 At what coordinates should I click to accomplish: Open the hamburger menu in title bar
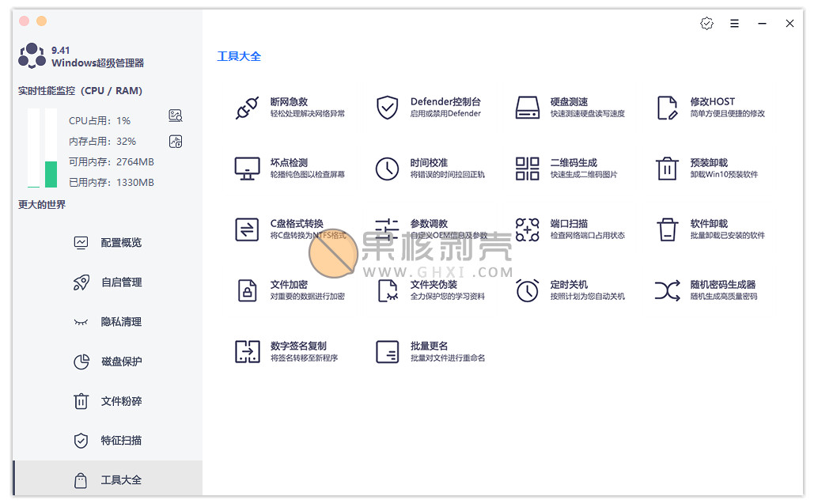[734, 24]
